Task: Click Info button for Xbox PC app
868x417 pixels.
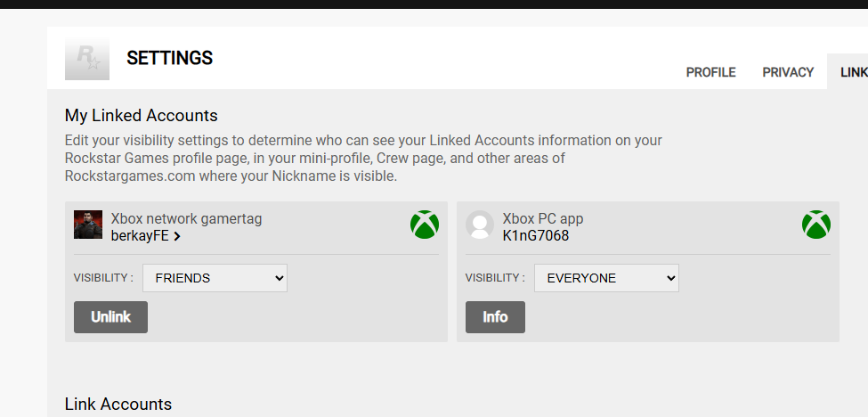Action: click(495, 317)
